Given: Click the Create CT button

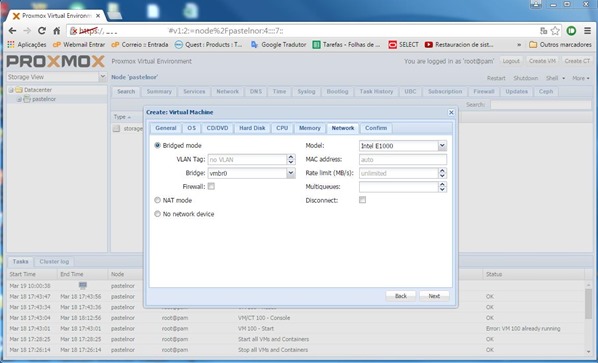Looking at the screenshot, I should click(577, 61).
